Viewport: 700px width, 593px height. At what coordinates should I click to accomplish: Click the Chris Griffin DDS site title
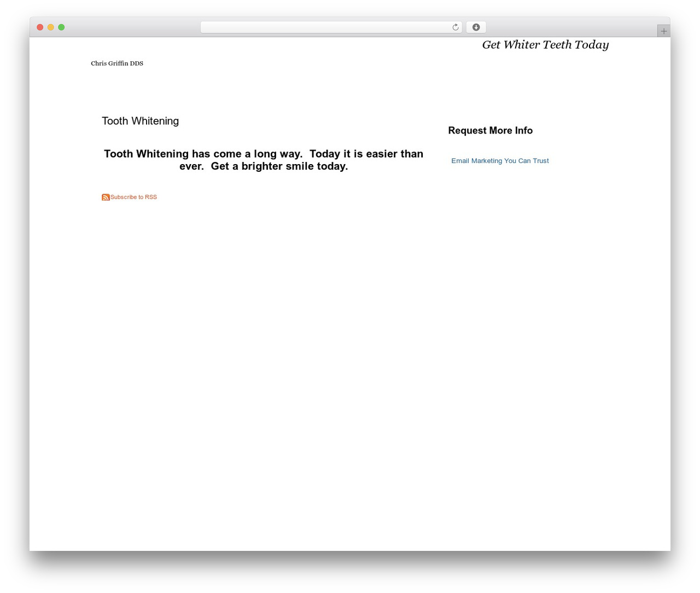[117, 63]
